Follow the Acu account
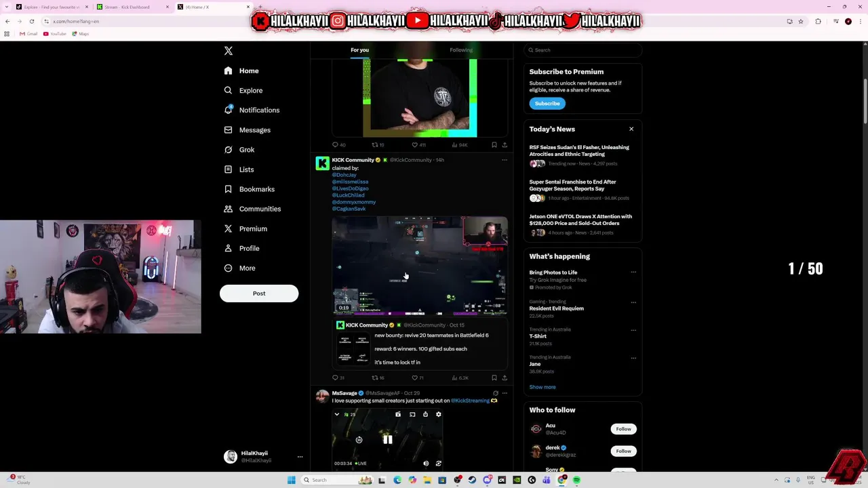Image resolution: width=868 pixels, height=488 pixels. coord(623,429)
